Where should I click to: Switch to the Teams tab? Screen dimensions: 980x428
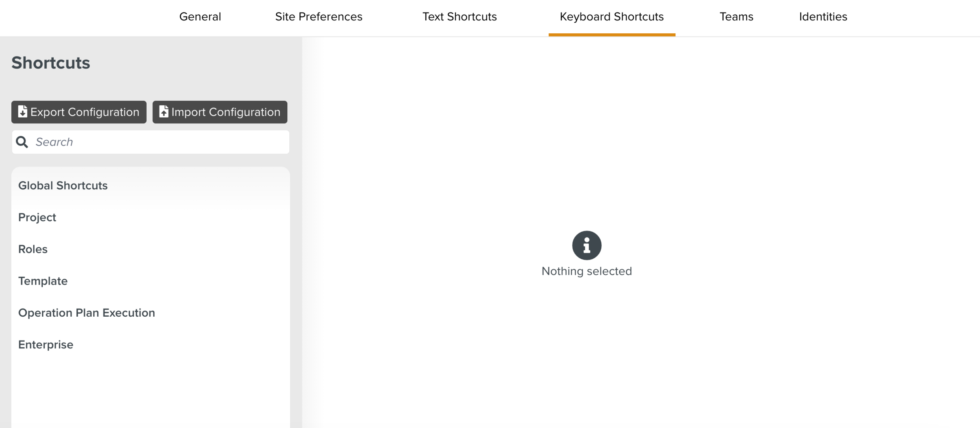pos(737,16)
